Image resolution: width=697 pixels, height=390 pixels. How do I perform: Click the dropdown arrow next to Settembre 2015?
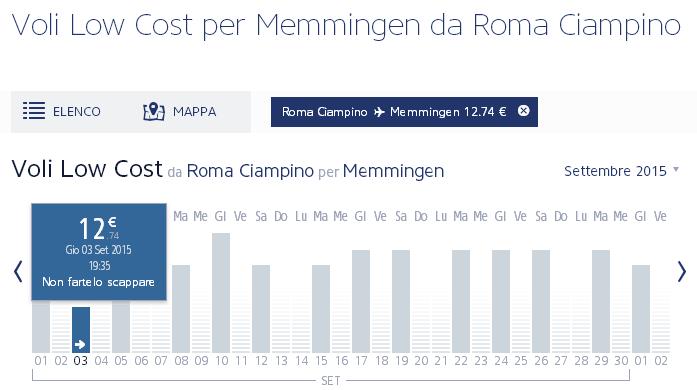click(x=676, y=169)
